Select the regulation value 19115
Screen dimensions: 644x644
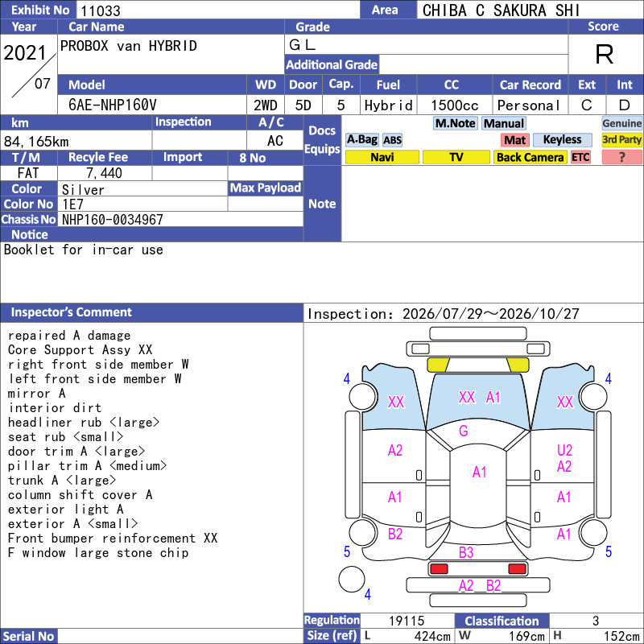407,621
